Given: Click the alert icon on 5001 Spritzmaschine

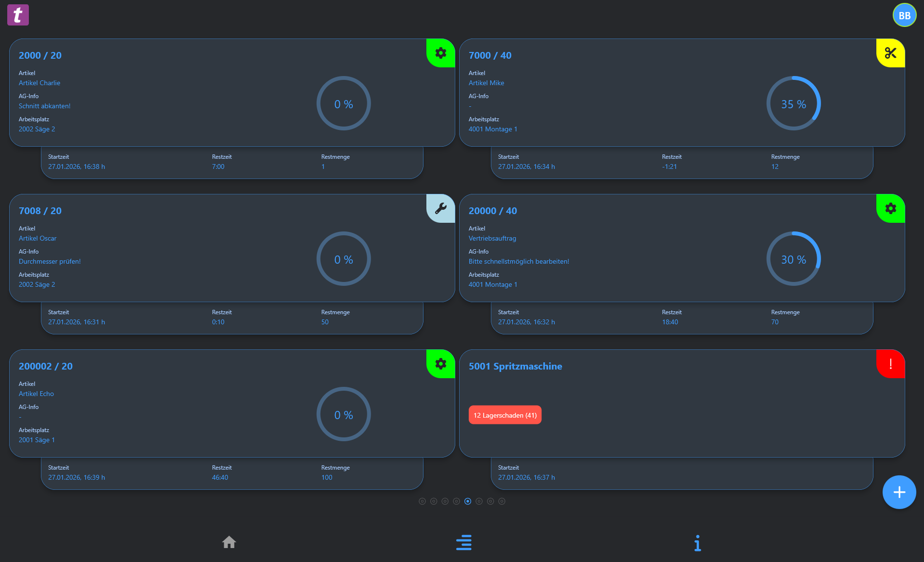Looking at the screenshot, I should pyautogui.click(x=890, y=364).
